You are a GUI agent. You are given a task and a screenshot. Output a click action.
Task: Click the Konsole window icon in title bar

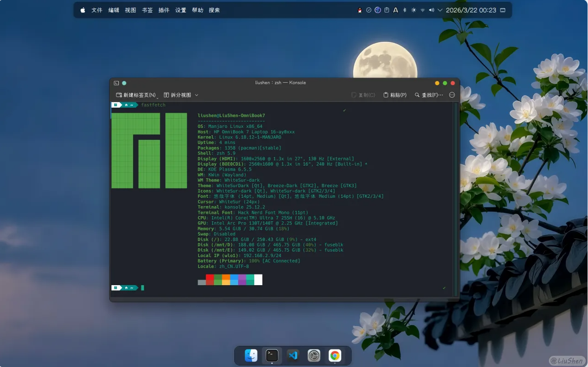coord(116,83)
